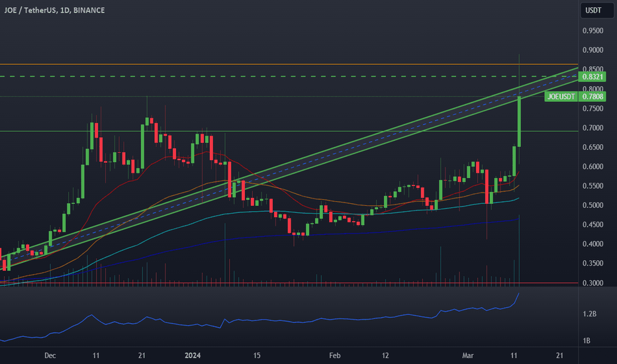Screen dimensions: 617x364
Task: Select the red horizontal line at 0.3000
Action: pos(289,283)
